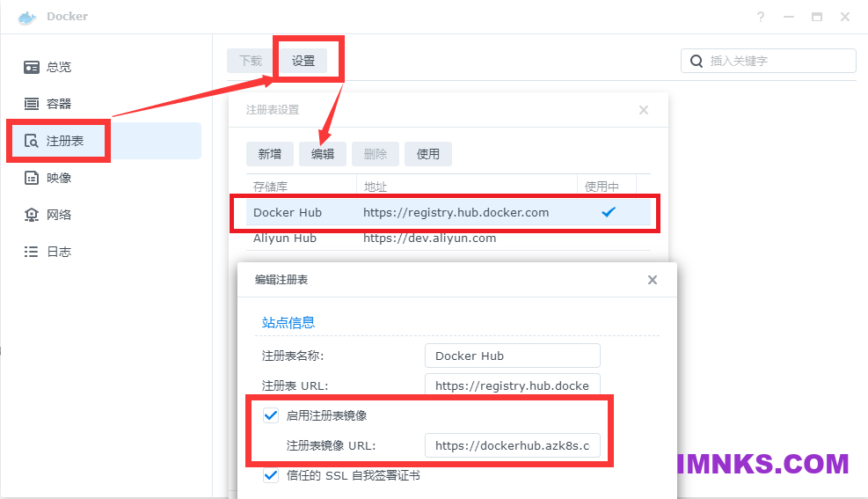
Task: Select the 网络 network sidebar icon
Action: coord(32,215)
